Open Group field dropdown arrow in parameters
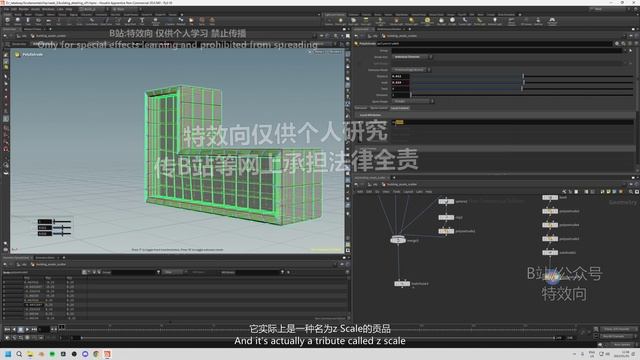The height and width of the screenshot is (360, 640). 624,51
